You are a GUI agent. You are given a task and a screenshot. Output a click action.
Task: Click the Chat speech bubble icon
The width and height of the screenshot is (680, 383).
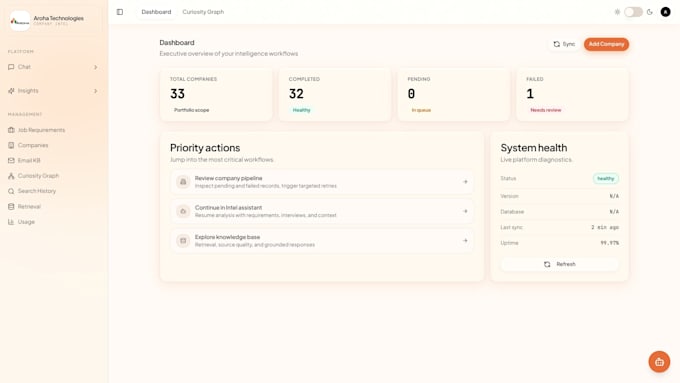tap(11, 67)
